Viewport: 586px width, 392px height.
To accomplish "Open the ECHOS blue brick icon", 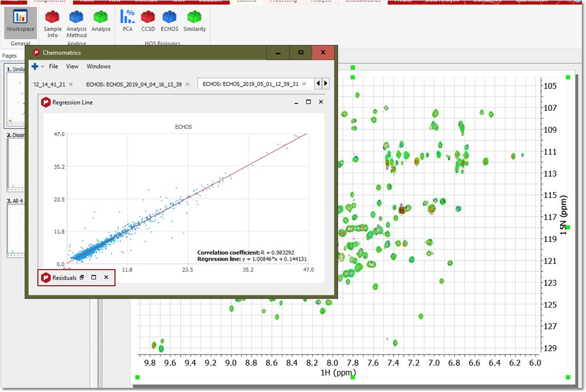I will pos(169,17).
